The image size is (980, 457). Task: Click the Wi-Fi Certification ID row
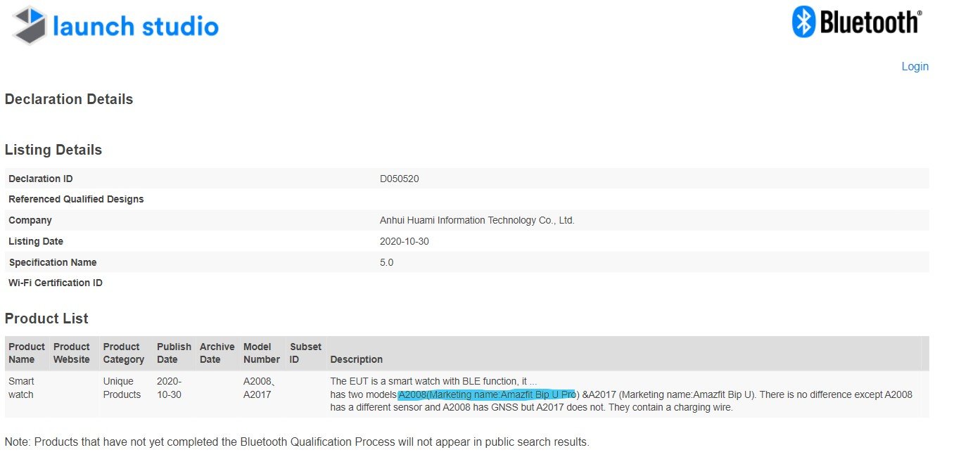56,283
